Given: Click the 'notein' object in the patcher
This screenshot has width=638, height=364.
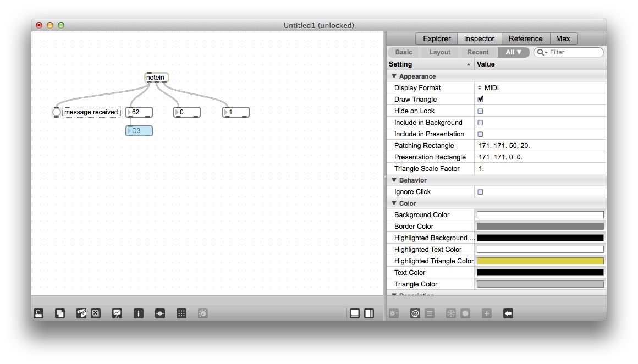Looking at the screenshot, I should click(x=156, y=77).
